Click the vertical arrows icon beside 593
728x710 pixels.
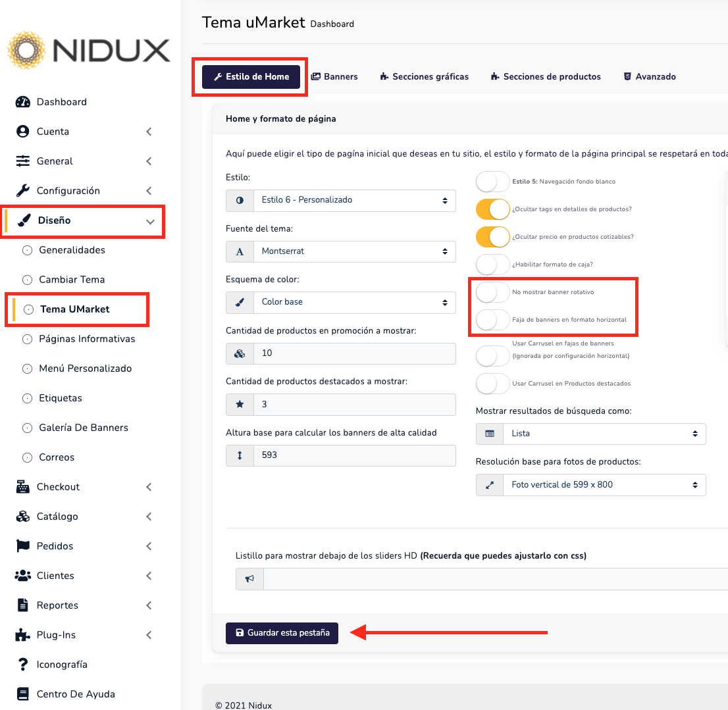(x=240, y=455)
